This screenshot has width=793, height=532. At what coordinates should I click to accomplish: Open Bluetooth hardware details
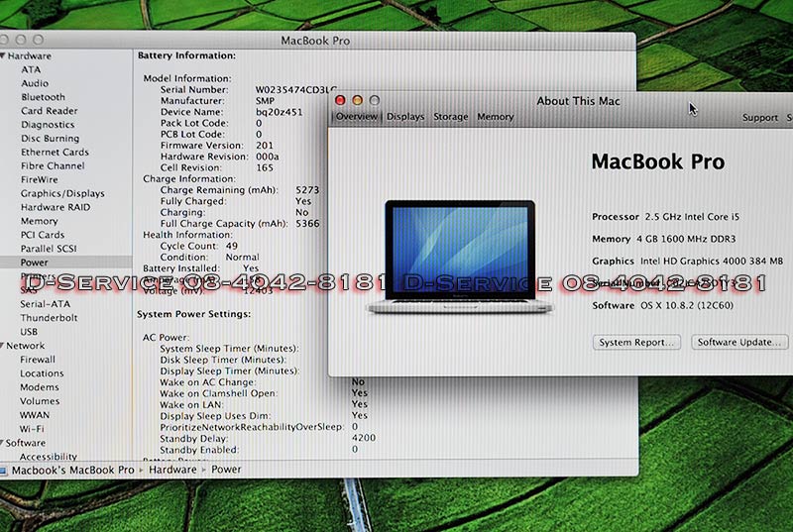click(x=43, y=97)
